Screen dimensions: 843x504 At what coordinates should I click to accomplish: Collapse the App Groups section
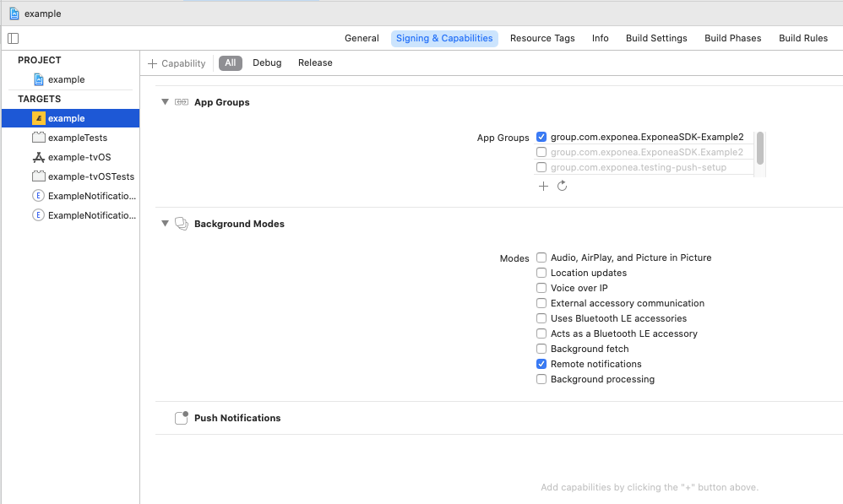tap(165, 102)
